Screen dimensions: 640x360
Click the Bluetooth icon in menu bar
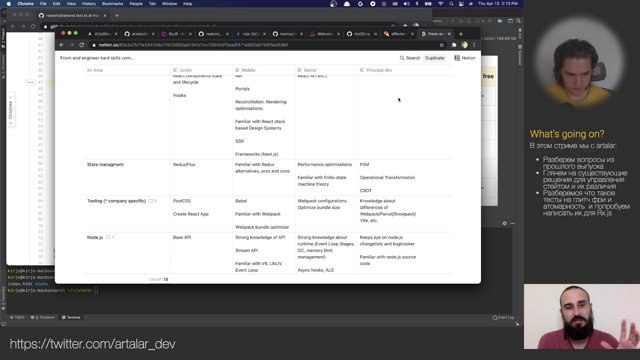[417, 4]
